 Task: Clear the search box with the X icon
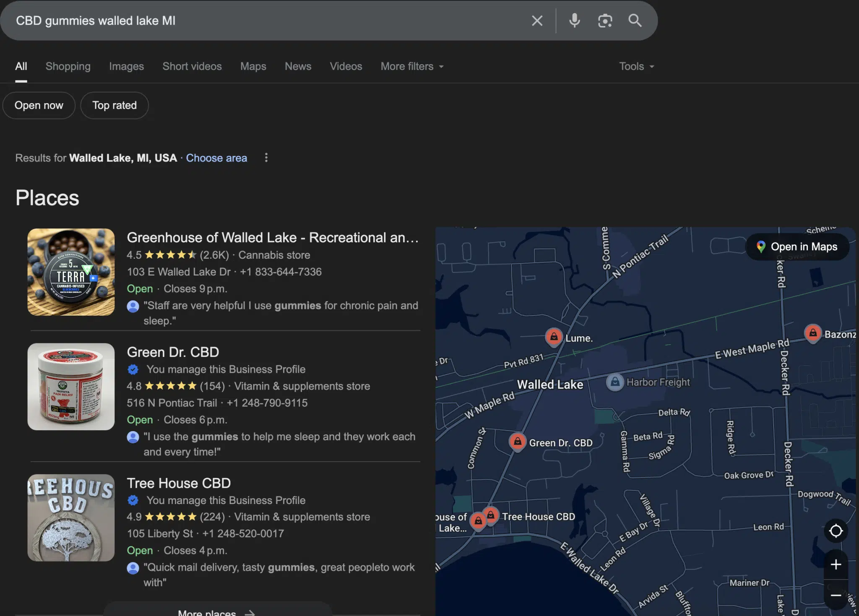pyautogui.click(x=537, y=21)
